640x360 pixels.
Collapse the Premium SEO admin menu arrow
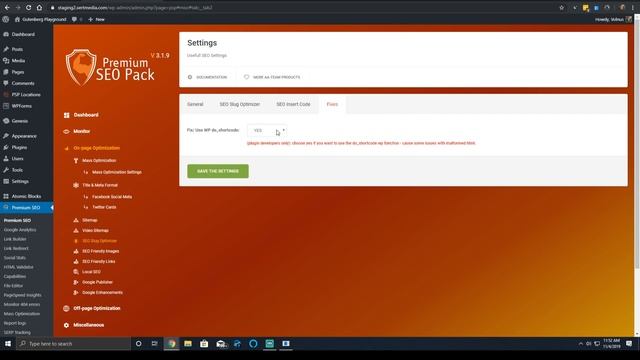(51, 208)
